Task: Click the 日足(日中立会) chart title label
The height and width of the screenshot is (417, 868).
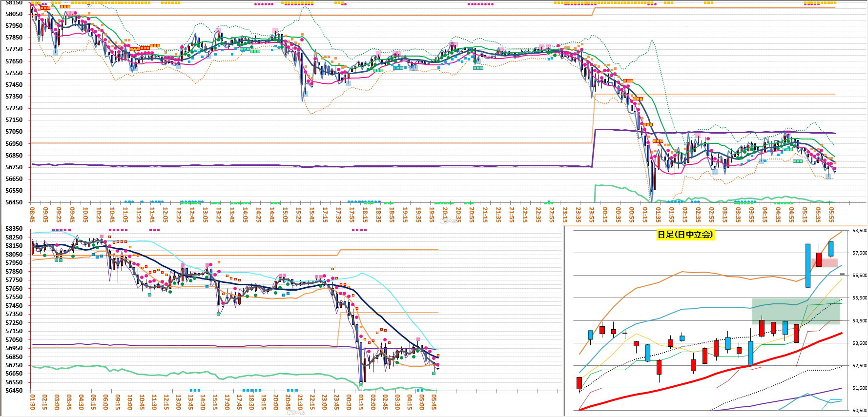Action: click(685, 235)
